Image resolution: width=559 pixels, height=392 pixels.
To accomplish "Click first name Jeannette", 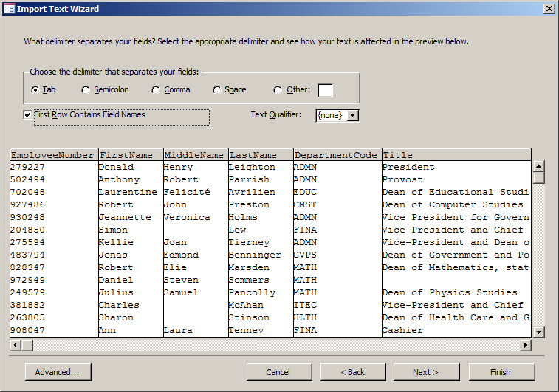I will click(x=125, y=217).
